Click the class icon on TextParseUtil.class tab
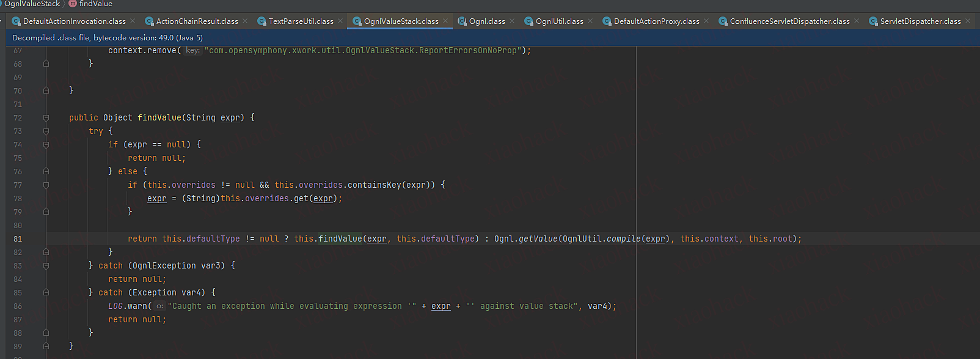This screenshot has height=359, width=980. (x=262, y=21)
